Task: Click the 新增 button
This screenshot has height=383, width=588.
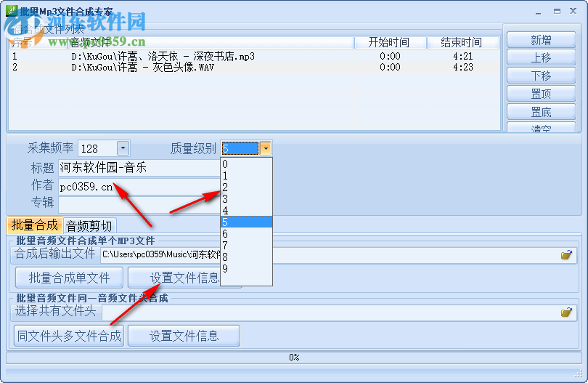Action: 541,40
